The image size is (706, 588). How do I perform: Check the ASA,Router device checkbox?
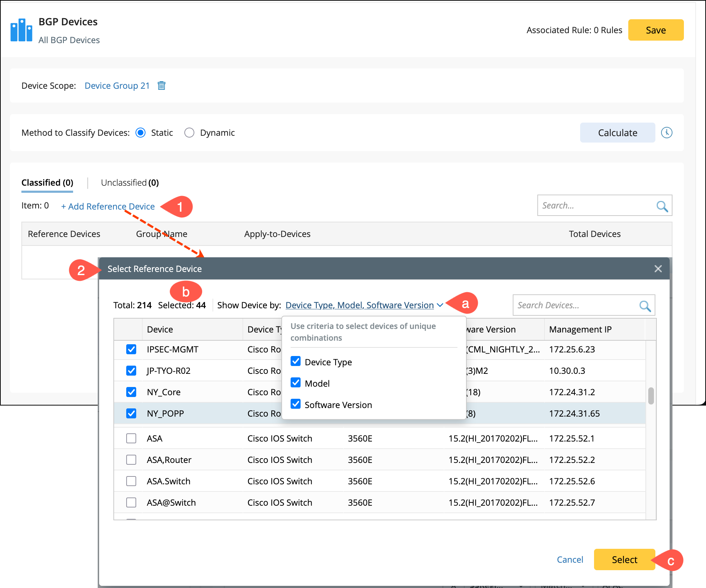131,460
